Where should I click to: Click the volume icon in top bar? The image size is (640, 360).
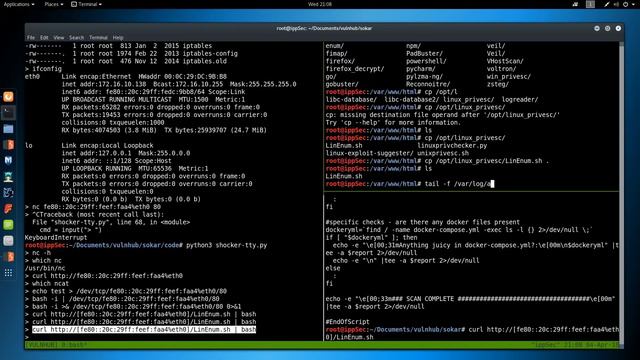coord(616,4)
